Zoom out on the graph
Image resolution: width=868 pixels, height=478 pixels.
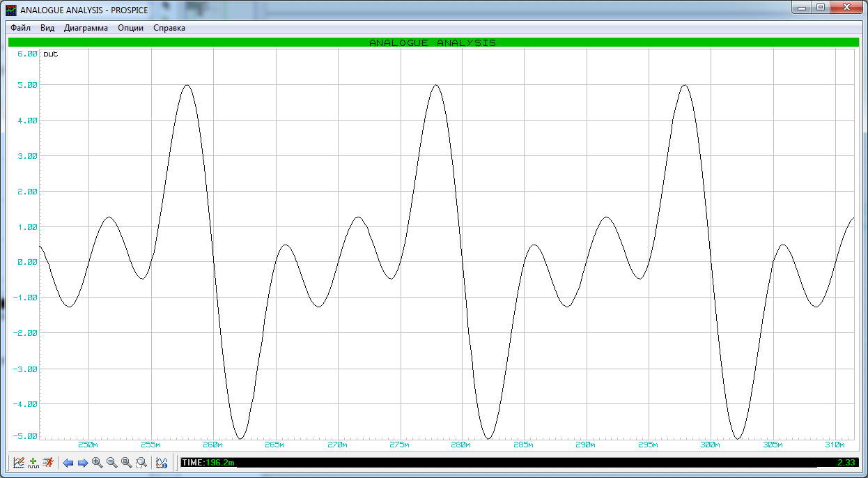pyautogui.click(x=111, y=463)
